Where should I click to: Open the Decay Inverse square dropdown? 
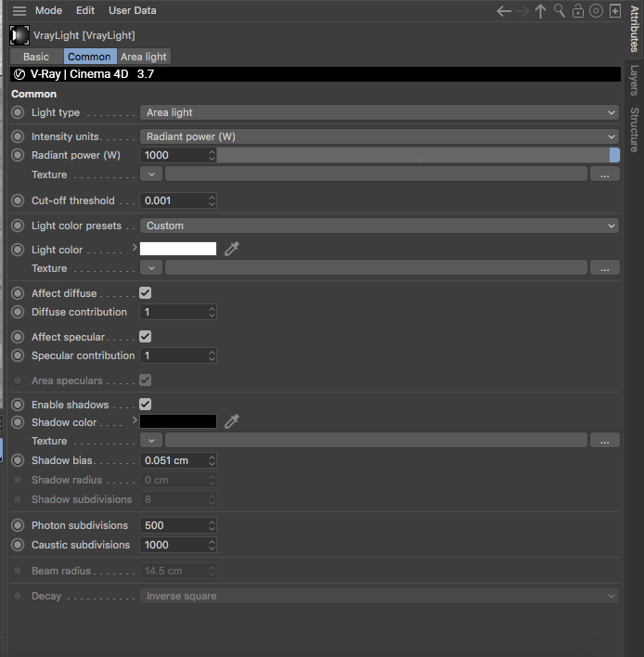(x=380, y=596)
